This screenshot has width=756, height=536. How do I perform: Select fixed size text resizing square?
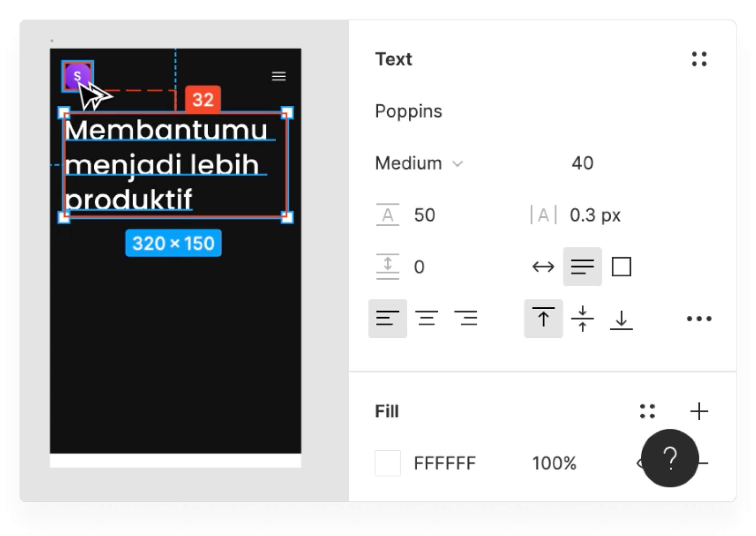(621, 267)
